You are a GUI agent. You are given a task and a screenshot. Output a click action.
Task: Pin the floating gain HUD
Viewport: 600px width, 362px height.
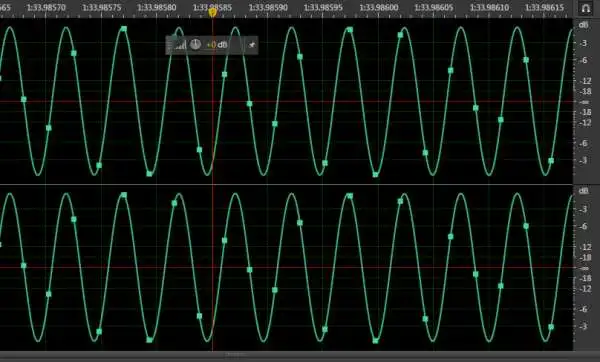click(x=251, y=45)
